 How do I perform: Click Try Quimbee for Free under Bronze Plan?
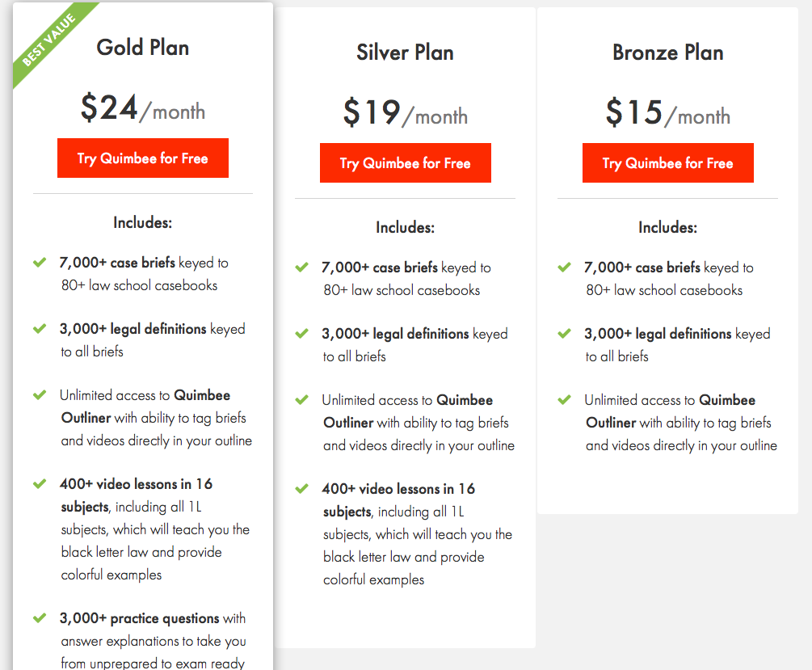pos(667,162)
